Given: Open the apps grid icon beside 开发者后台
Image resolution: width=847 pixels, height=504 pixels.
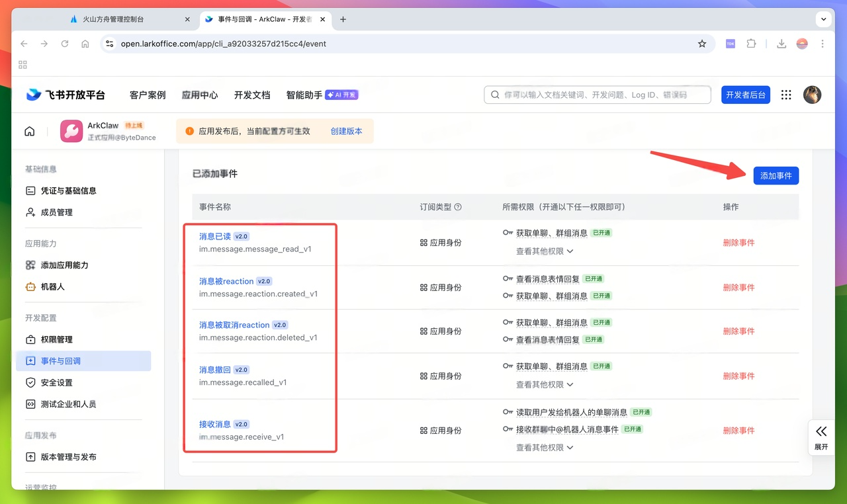Looking at the screenshot, I should (x=785, y=95).
